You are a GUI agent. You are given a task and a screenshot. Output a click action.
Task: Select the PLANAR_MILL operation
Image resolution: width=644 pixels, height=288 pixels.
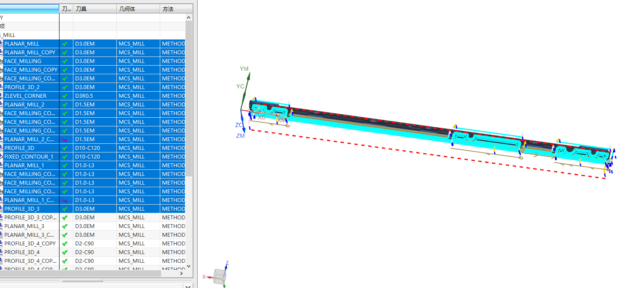click(x=22, y=44)
